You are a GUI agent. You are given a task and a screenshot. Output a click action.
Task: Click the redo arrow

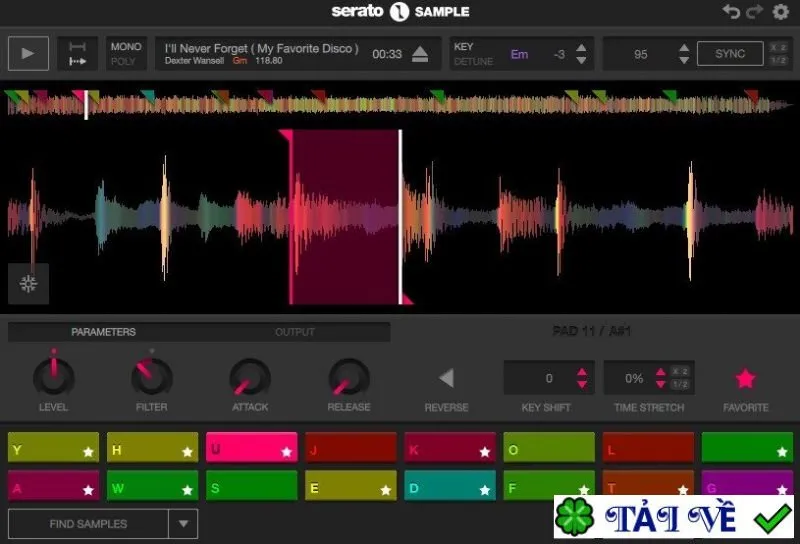[x=755, y=11]
